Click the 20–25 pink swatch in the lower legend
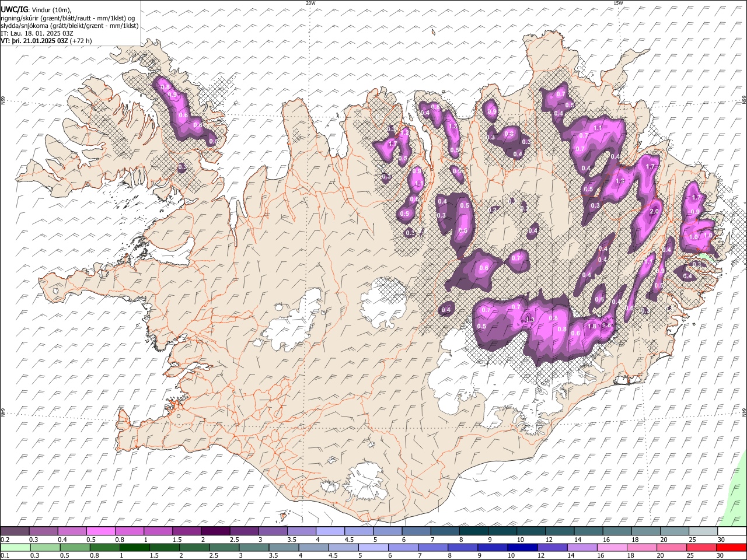This screenshot has width=747, height=560. click(x=672, y=547)
